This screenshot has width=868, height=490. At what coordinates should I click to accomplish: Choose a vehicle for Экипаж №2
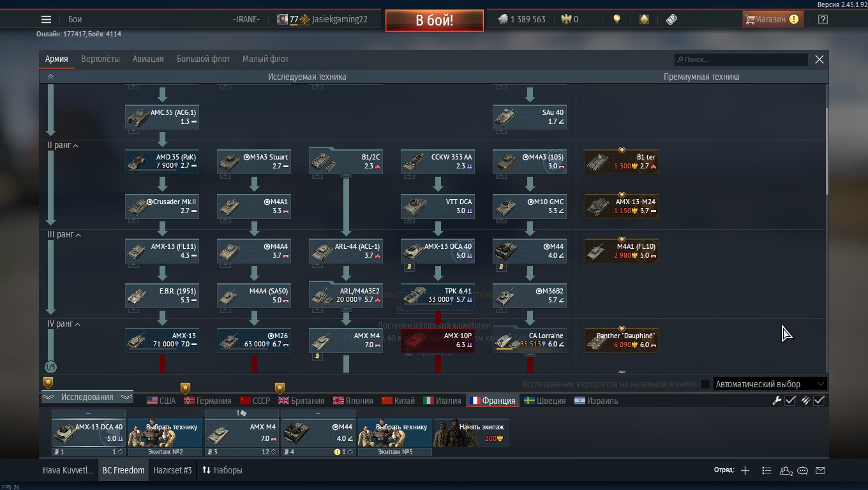click(165, 433)
